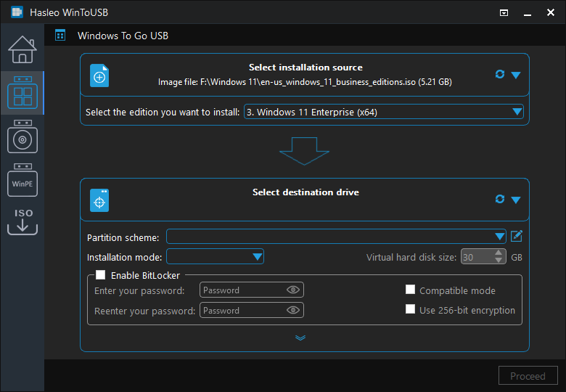Click the Image file path text
Image resolution: width=566 pixels, height=392 pixels.
click(305, 82)
